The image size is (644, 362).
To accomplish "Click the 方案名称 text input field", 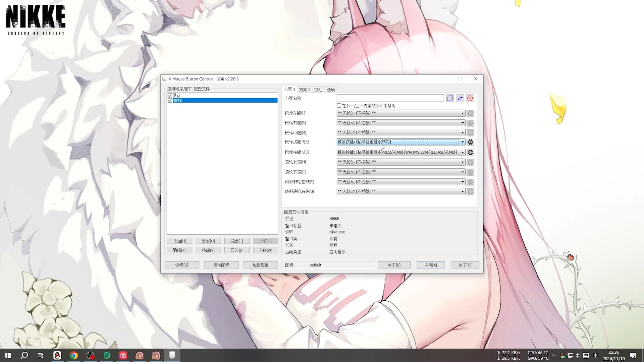I will [390, 98].
